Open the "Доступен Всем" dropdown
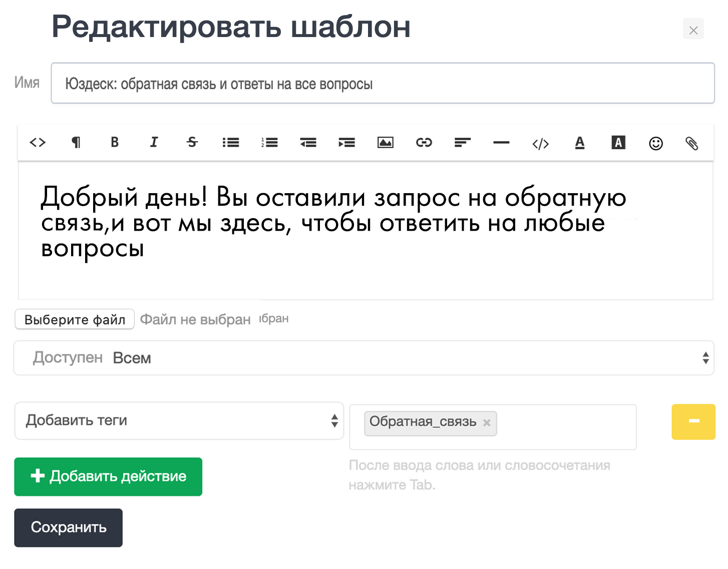728x569 pixels. pos(364,358)
